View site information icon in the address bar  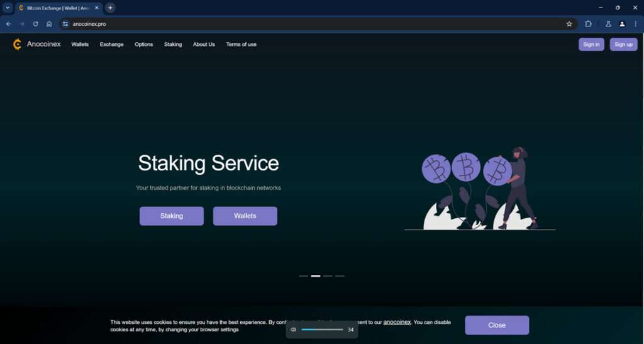pos(65,24)
